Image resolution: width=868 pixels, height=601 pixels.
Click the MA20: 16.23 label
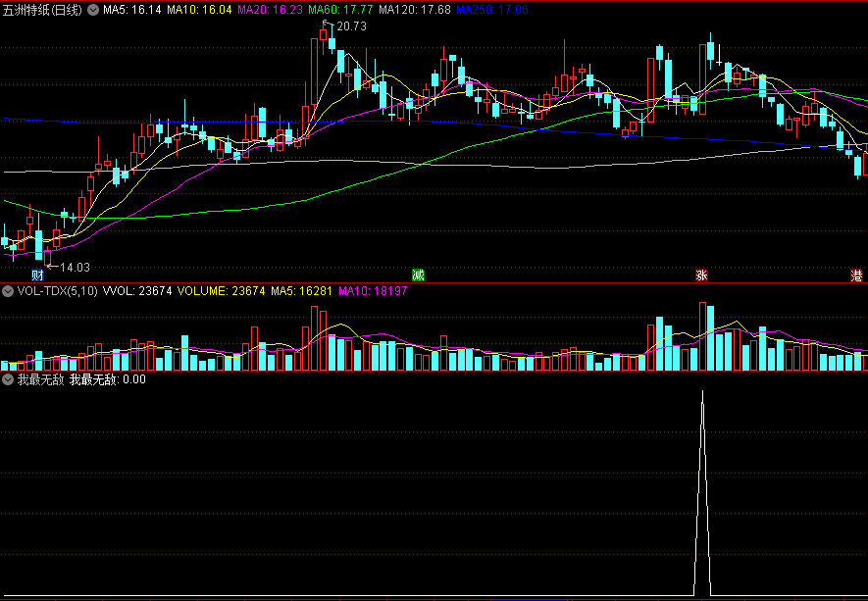(x=270, y=10)
